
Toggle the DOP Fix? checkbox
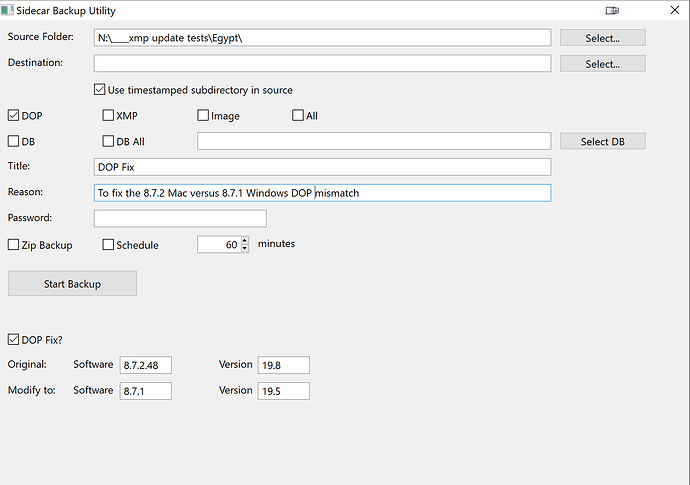coord(14,339)
